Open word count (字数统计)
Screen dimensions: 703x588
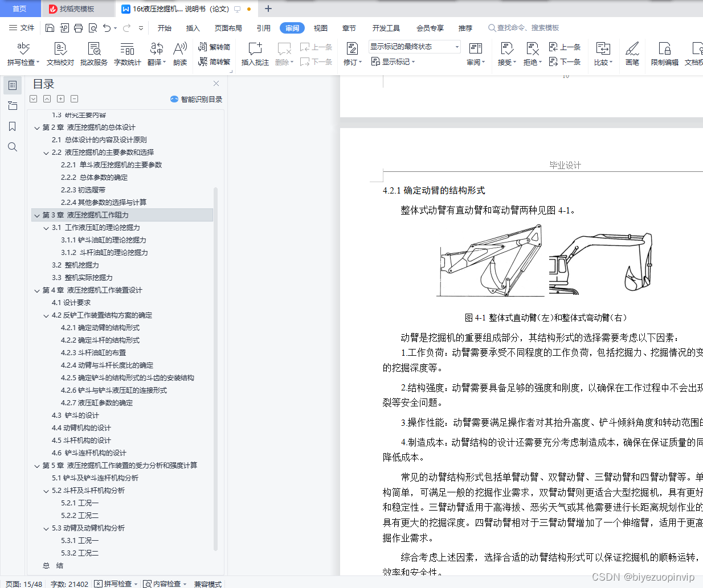click(128, 54)
